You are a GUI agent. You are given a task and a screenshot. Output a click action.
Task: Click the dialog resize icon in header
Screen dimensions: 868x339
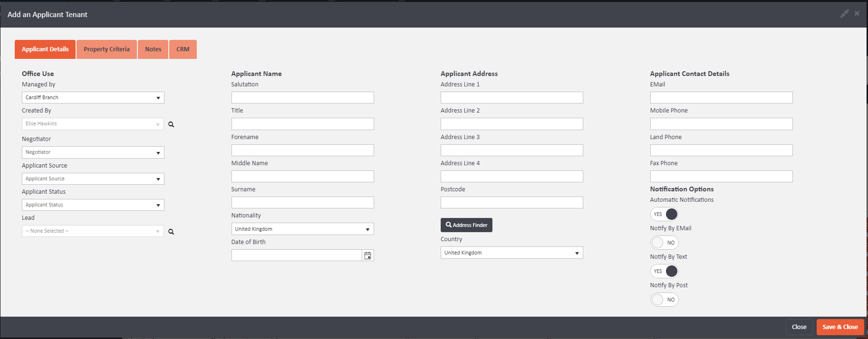(844, 14)
